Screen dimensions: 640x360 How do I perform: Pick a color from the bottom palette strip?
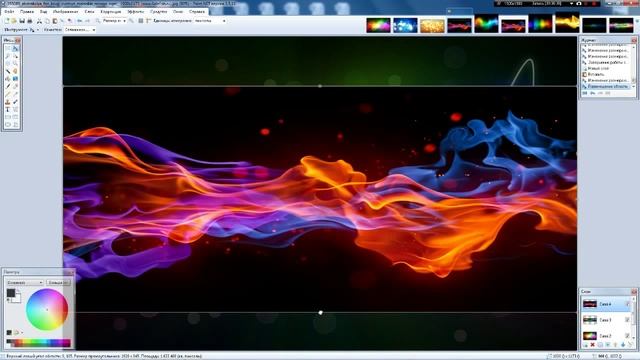pyautogui.click(x=38, y=343)
